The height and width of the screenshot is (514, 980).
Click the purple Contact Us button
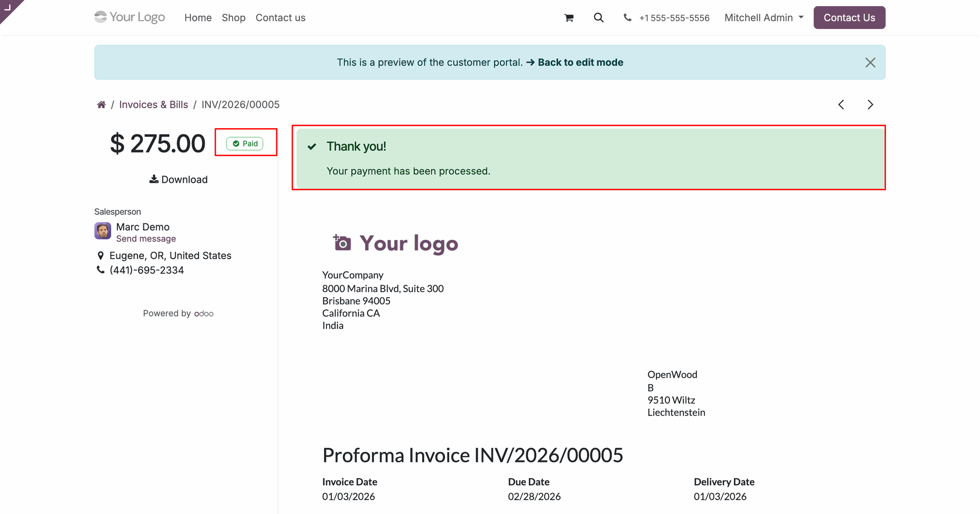click(x=849, y=18)
